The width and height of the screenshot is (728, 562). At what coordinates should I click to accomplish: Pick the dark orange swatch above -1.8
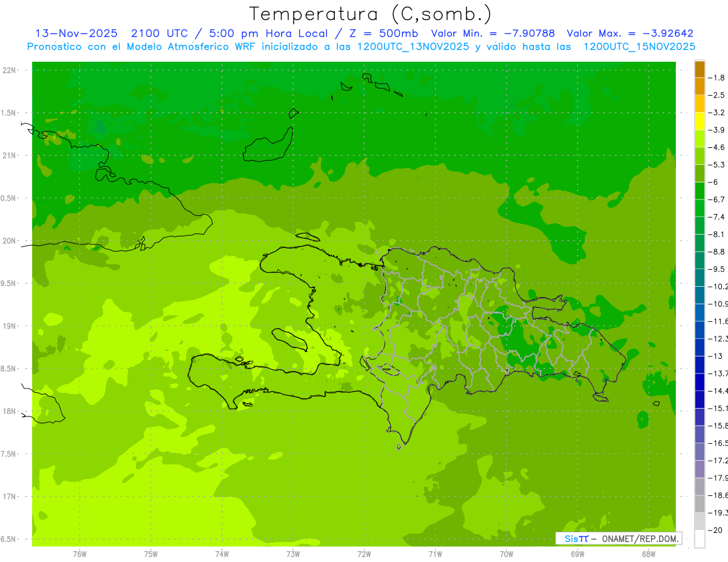tap(699, 69)
